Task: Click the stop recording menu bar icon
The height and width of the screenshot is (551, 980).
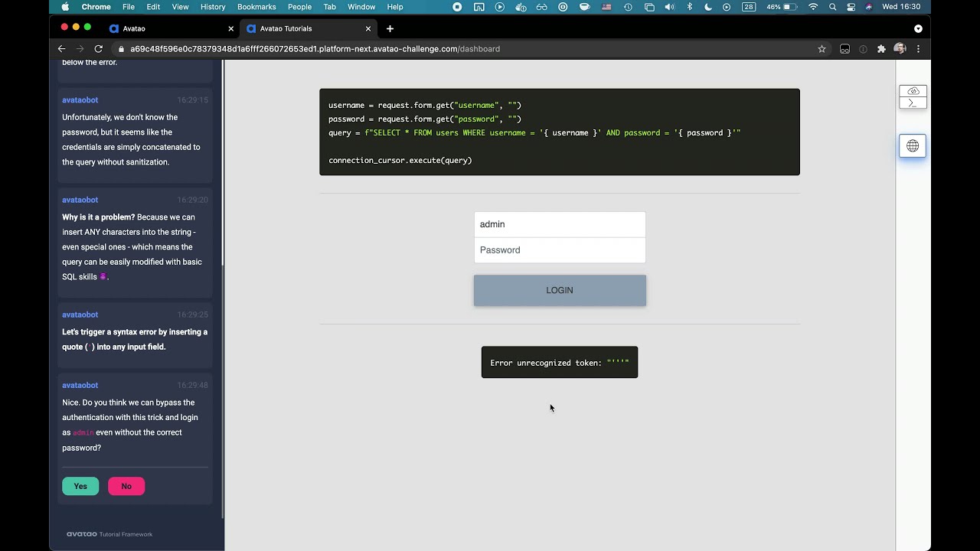Action: coord(457,7)
